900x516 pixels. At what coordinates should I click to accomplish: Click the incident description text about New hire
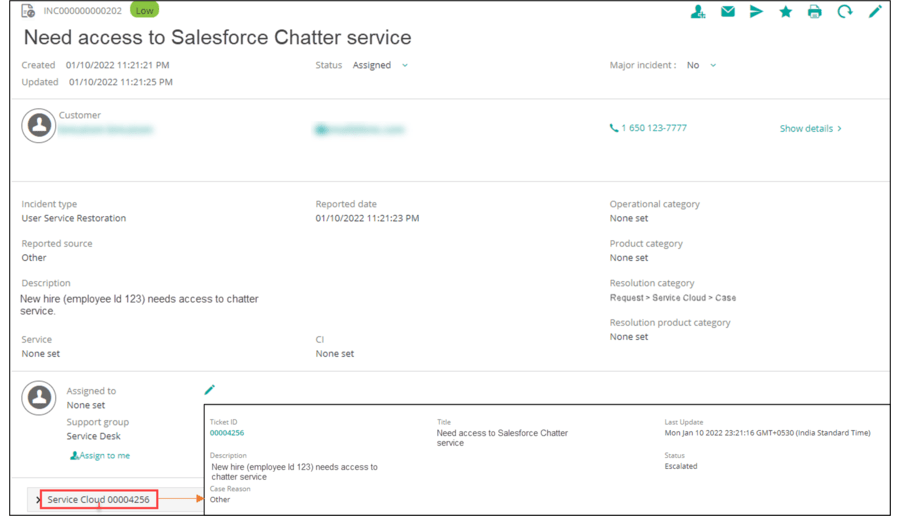coord(139,305)
